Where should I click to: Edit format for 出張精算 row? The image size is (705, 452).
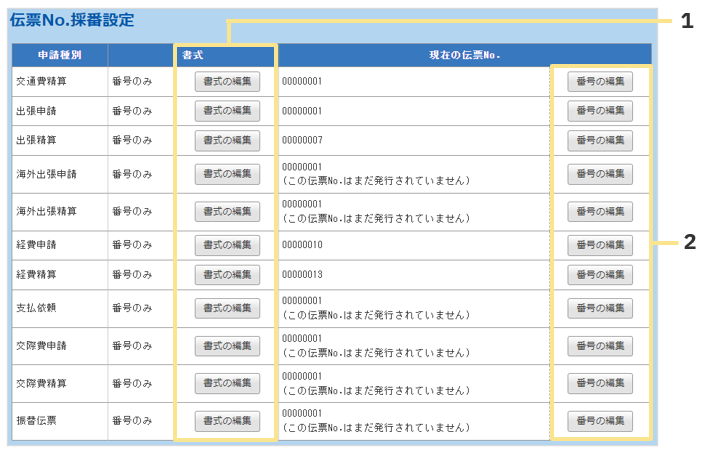tap(227, 140)
